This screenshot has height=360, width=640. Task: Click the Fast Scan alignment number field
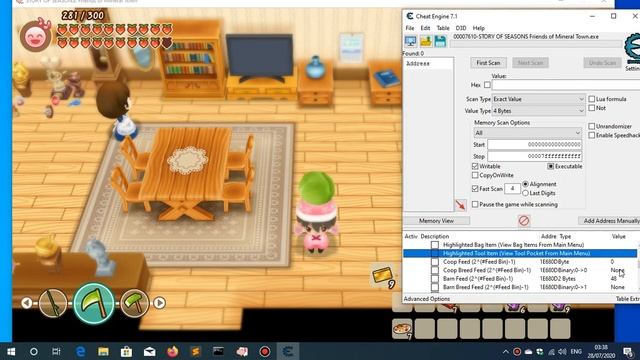tap(512, 189)
